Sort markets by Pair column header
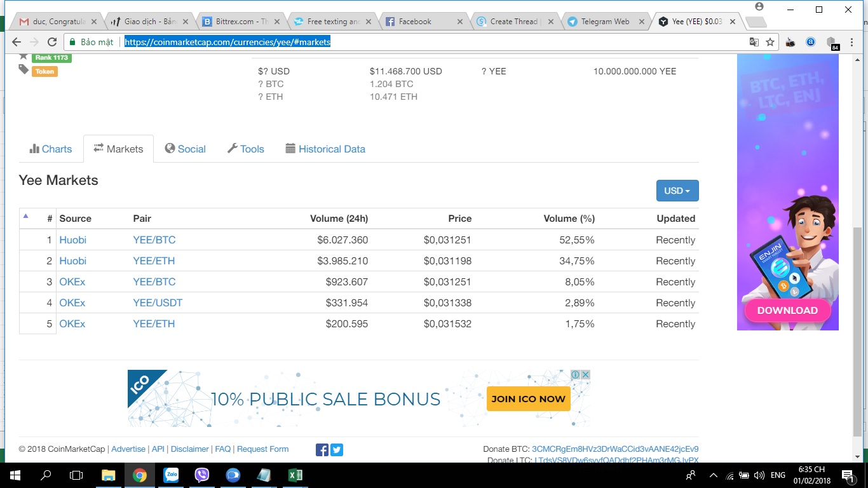Viewport: 868px width, 488px height. [x=142, y=219]
